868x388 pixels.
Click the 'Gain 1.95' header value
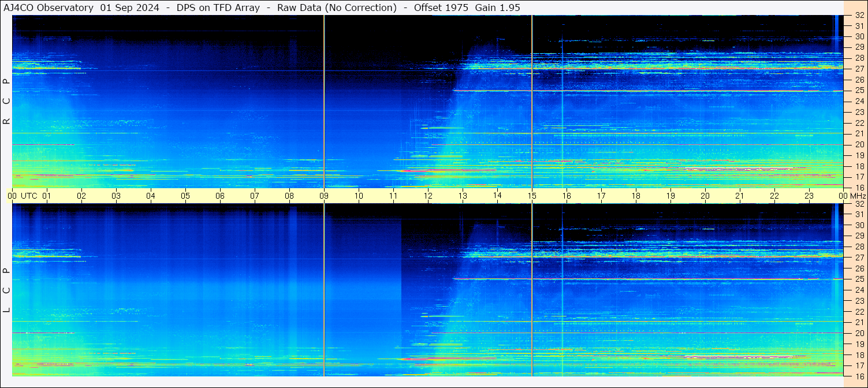coord(498,8)
